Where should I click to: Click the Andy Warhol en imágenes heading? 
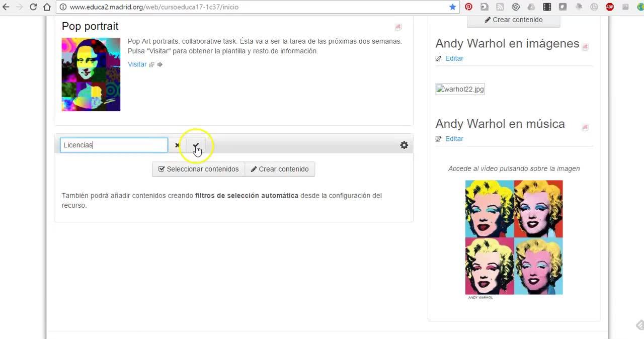click(x=507, y=43)
